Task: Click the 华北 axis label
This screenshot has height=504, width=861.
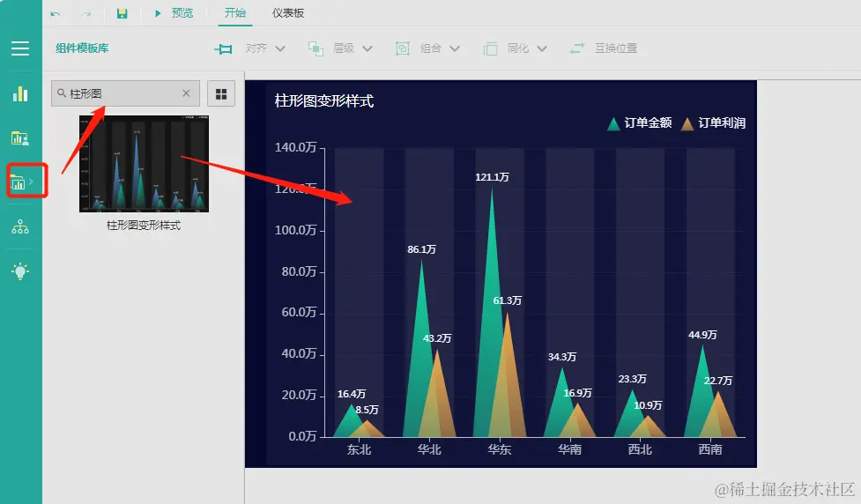Action: tap(429, 449)
